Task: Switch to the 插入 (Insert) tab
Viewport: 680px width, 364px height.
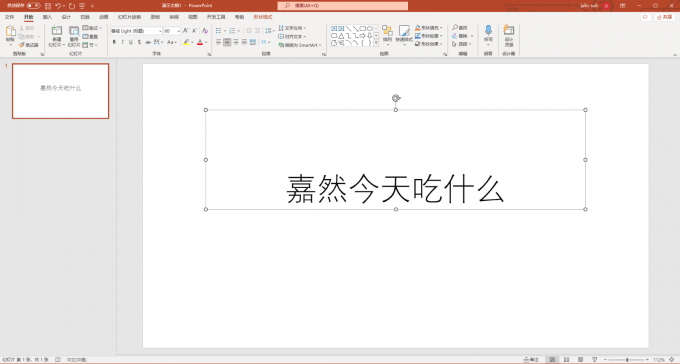Action: click(47, 17)
